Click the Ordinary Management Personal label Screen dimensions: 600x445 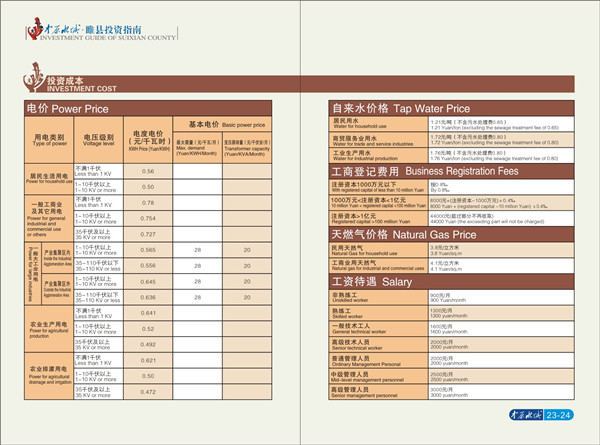pos(378,360)
